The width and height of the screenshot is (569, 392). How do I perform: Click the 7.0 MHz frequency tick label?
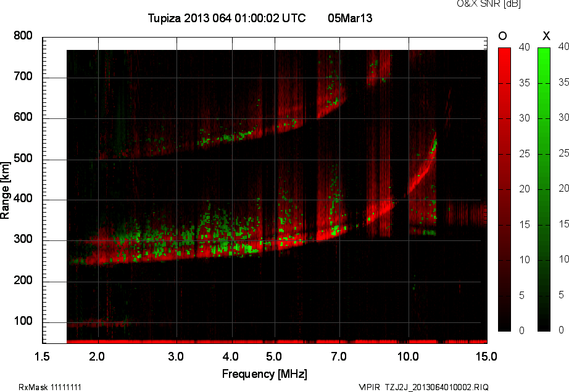pyautogui.click(x=339, y=356)
